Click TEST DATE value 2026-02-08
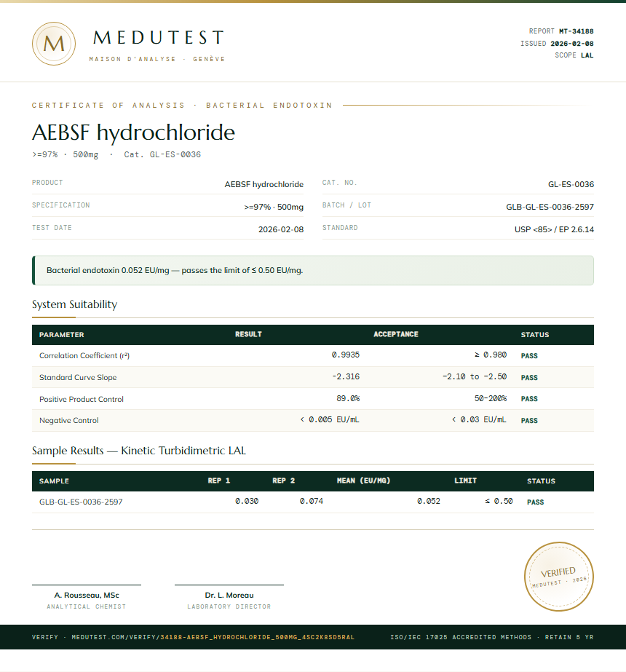 (x=281, y=229)
